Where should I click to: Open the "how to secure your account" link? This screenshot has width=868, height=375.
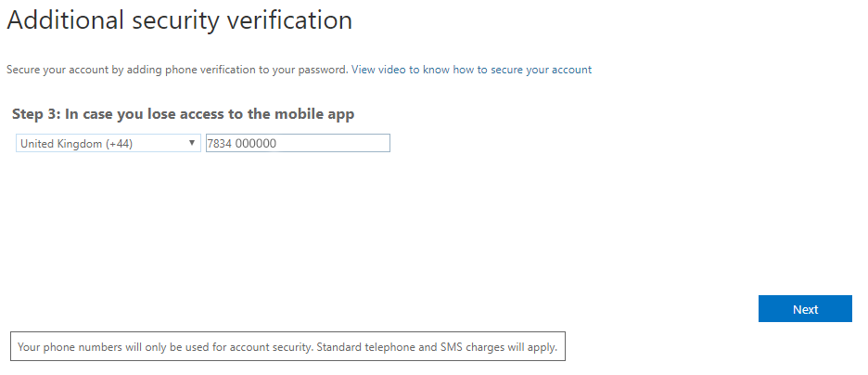tap(522, 70)
